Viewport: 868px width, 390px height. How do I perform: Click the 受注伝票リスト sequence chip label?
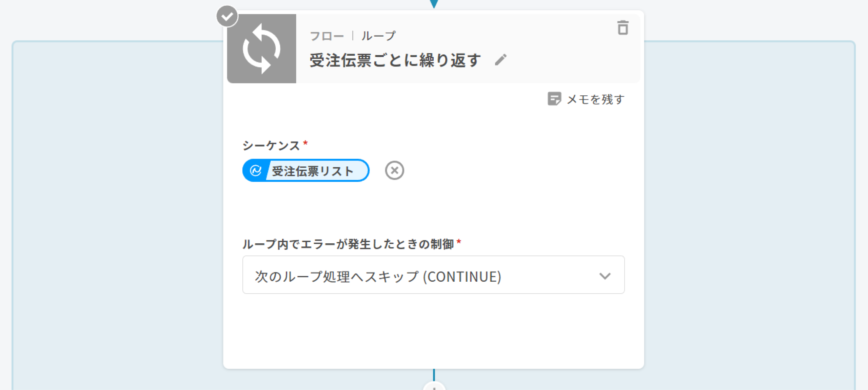[313, 171]
